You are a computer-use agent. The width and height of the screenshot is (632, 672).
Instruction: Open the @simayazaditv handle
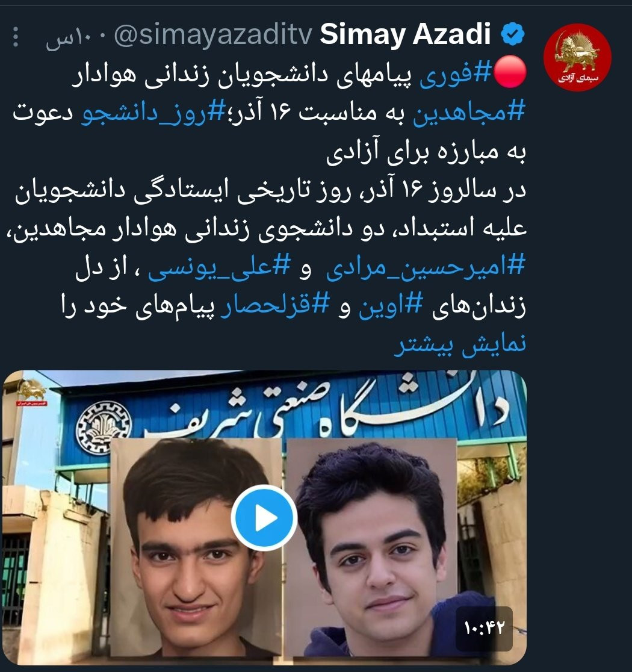coord(213,35)
